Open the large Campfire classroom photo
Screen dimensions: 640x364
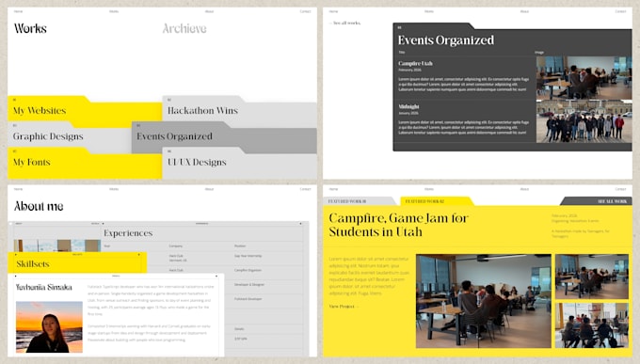pyautogui.click(x=483, y=301)
